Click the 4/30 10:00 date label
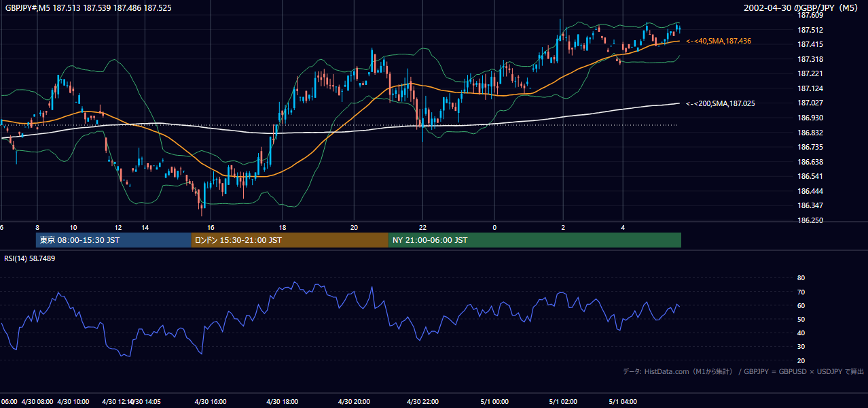Screen dimensions: 868x408 click(73, 402)
